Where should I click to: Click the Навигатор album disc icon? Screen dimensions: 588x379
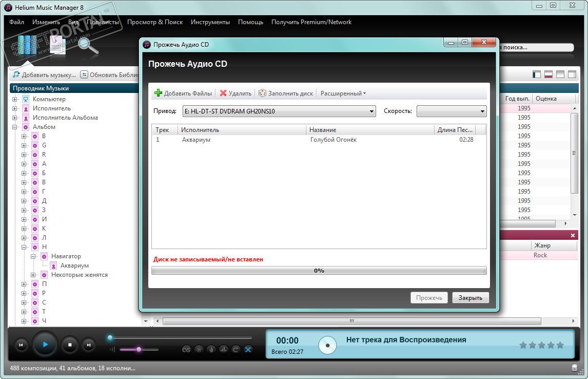click(x=44, y=256)
